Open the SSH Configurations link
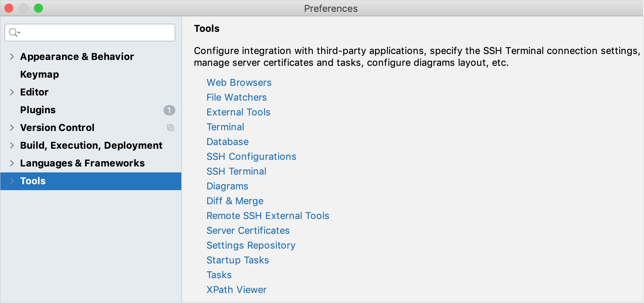This screenshot has width=644, height=303. [251, 156]
